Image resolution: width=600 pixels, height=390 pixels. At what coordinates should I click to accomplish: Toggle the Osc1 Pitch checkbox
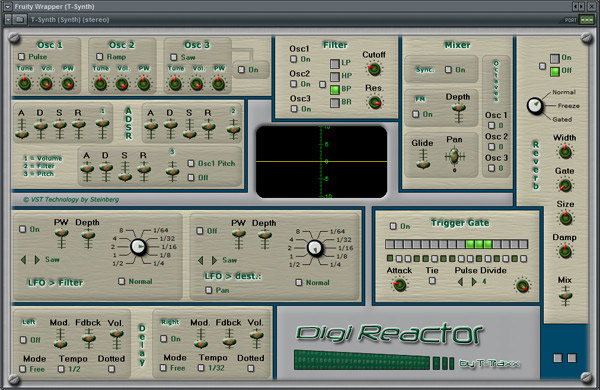(191, 163)
